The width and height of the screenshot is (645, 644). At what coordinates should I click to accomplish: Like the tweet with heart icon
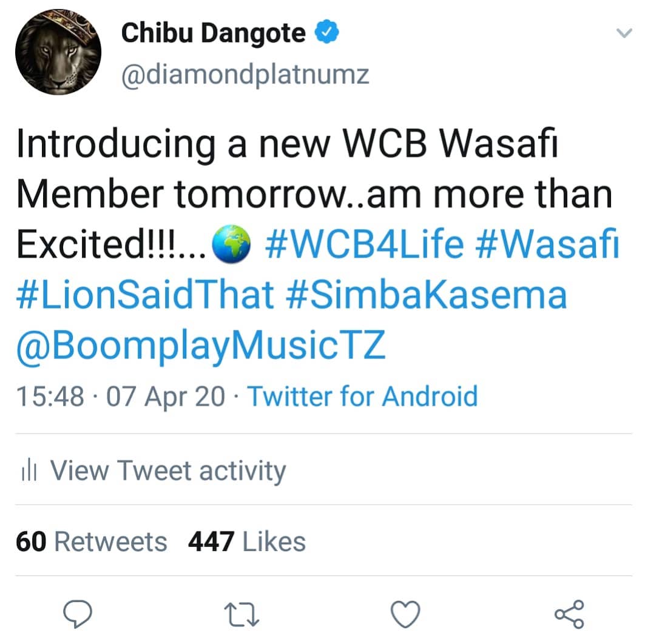405,614
